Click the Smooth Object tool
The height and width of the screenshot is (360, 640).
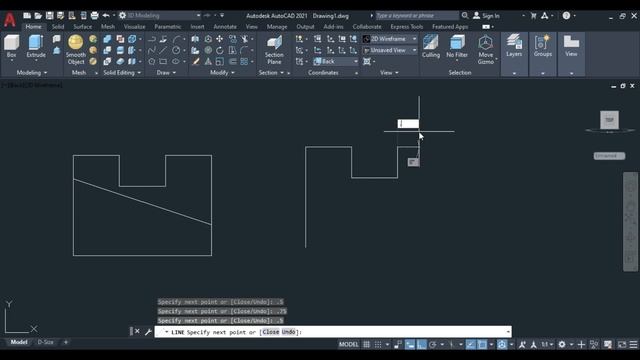[x=76, y=49]
